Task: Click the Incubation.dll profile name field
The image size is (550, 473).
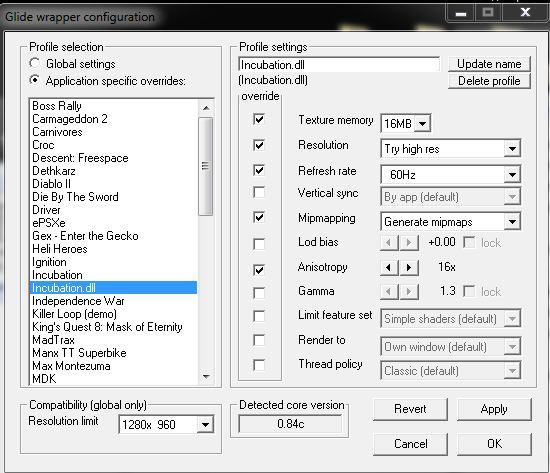Action: (339, 65)
